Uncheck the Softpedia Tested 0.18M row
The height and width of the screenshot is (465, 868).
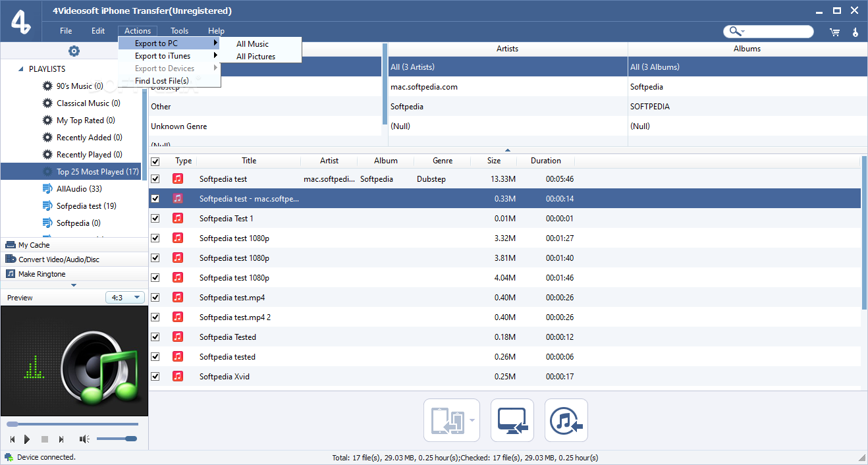tap(155, 337)
